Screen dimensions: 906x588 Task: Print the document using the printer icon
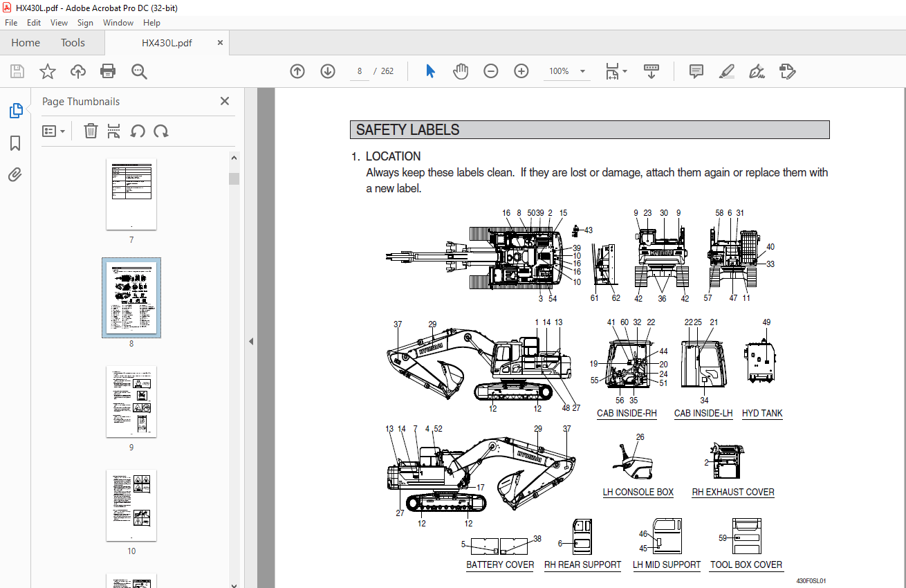point(108,71)
